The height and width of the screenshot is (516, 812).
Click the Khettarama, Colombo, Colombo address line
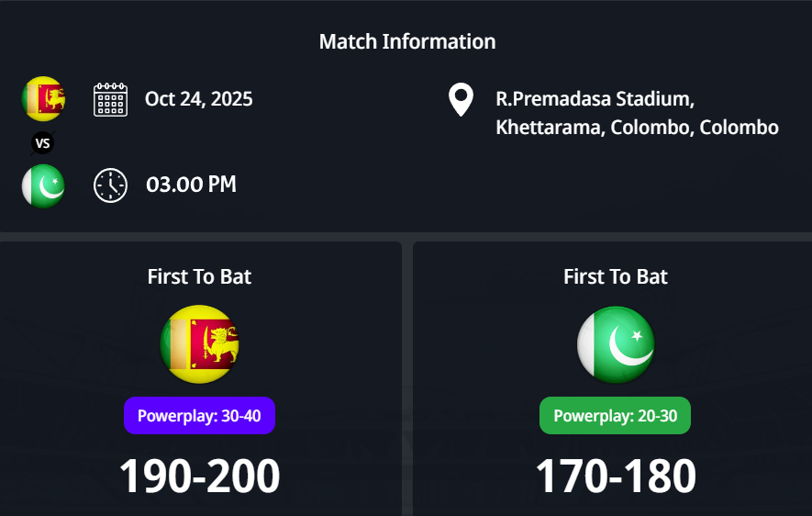tap(637, 128)
